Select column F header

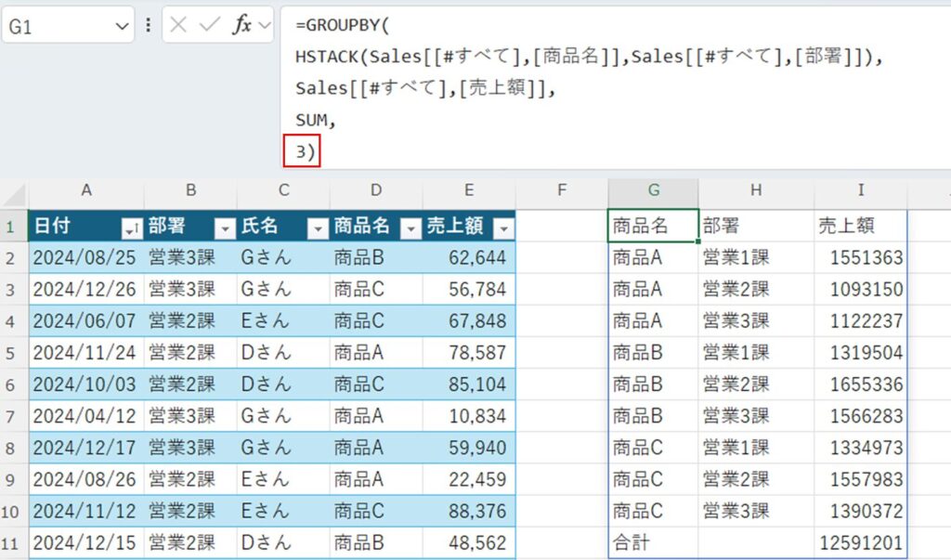coord(562,190)
